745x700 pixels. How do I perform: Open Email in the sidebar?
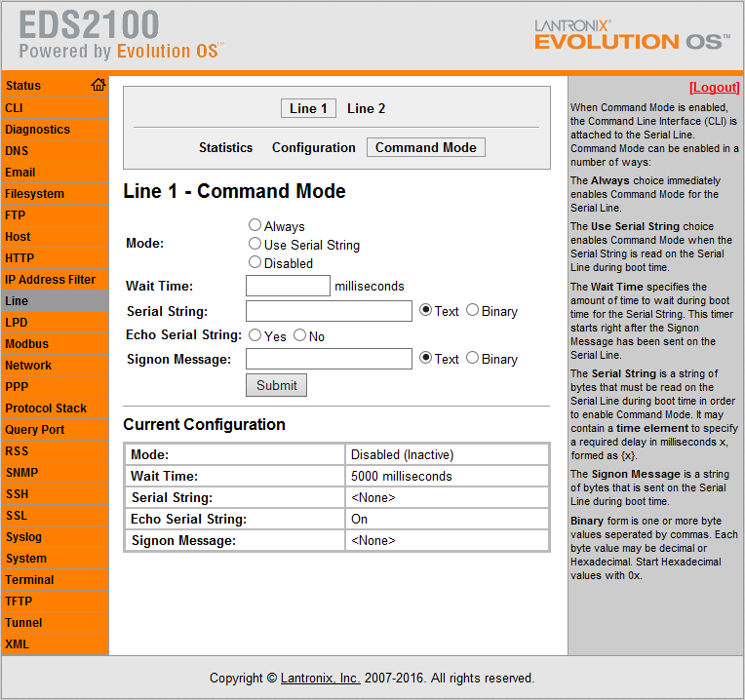[56, 172]
